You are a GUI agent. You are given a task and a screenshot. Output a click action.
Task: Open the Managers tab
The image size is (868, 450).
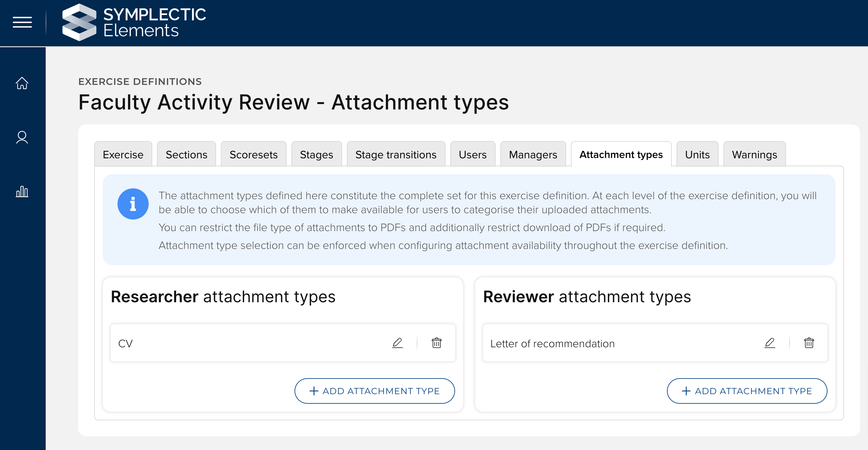(x=533, y=154)
